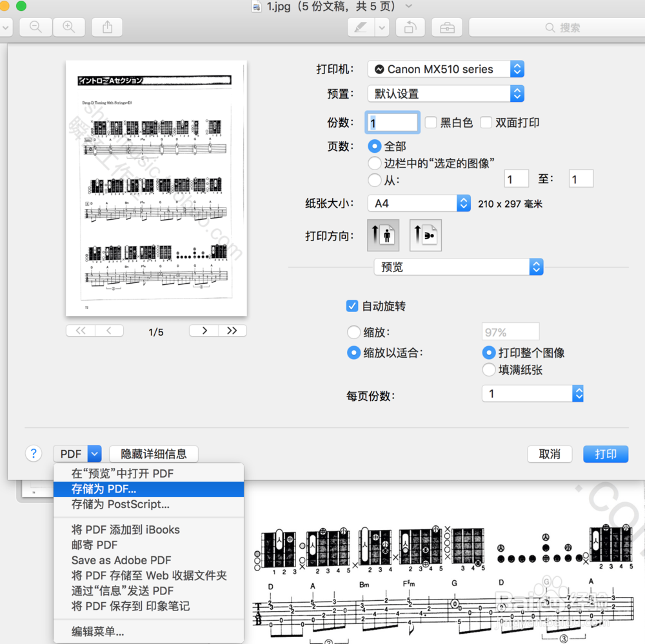Click 隐藏详细信息 button

[x=153, y=454]
